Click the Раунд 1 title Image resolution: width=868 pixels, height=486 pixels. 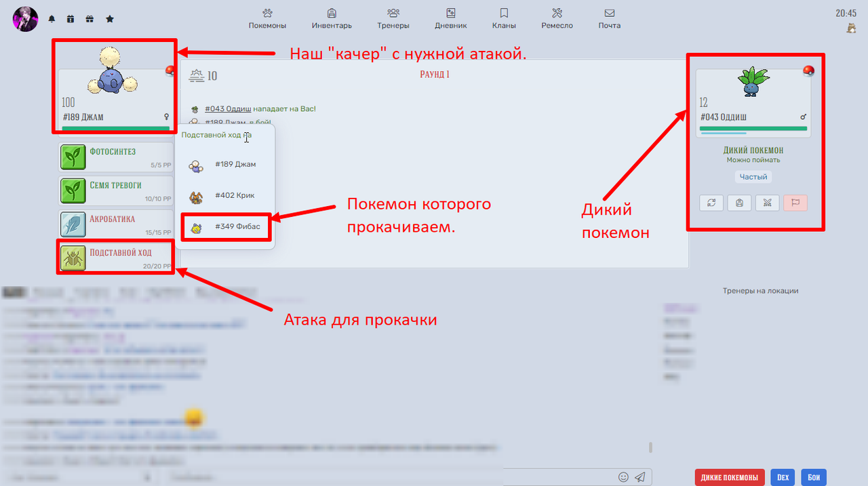click(435, 75)
